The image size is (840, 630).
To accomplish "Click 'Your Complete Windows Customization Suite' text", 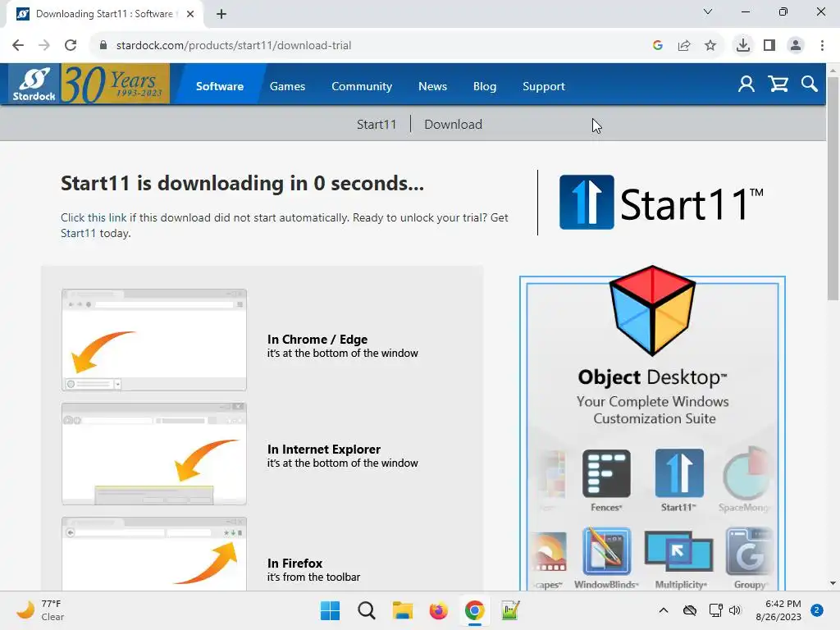I will tap(653, 410).
